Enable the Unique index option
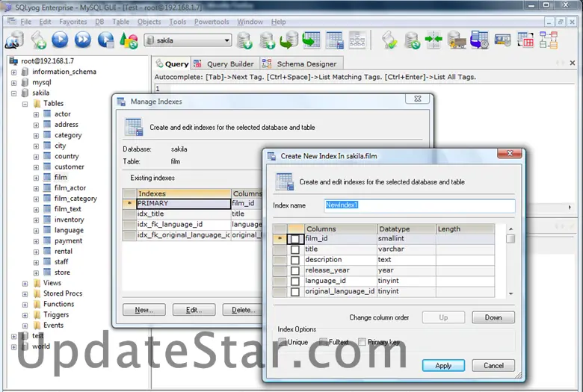583x392 pixels. pyautogui.click(x=283, y=342)
